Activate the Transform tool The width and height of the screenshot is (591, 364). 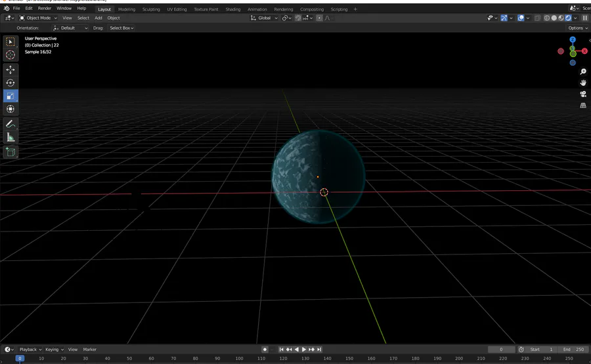pos(10,109)
